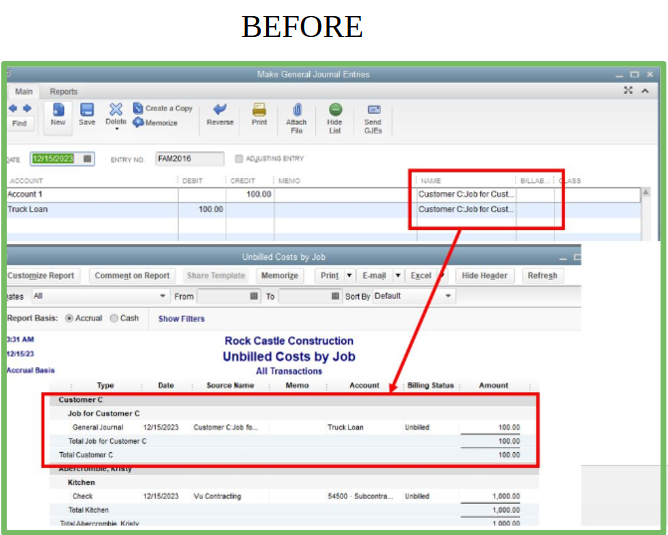This screenshot has height=535, width=668.
Task: Click the Entry No. field
Action: tap(190, 159)
